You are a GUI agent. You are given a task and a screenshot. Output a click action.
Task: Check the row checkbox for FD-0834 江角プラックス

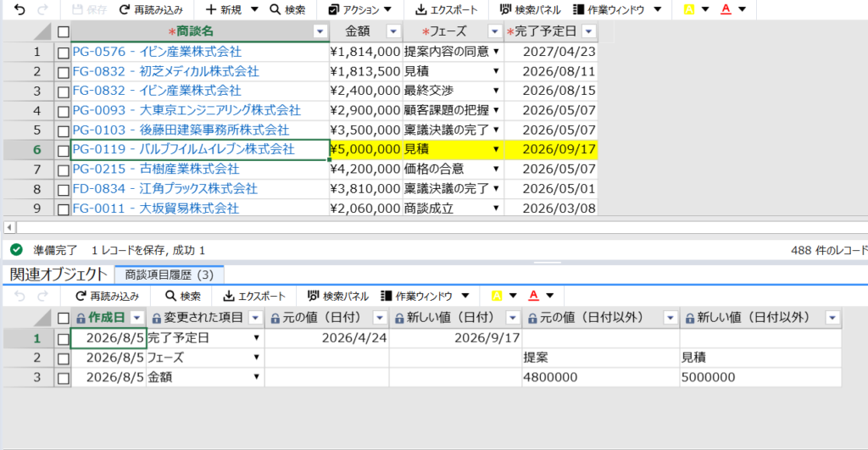63,190
